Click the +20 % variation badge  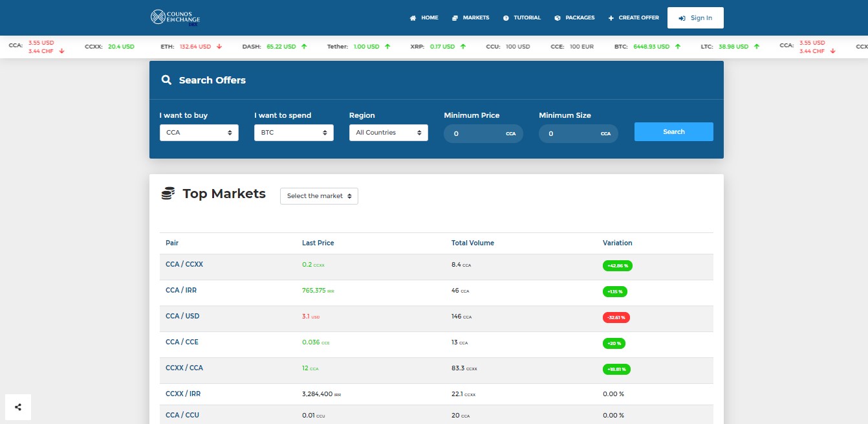[614, 343]
